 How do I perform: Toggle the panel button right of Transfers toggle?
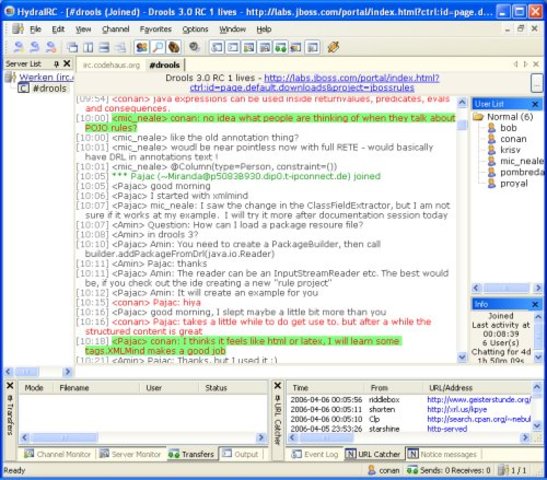pyautogui.click(x=297, y=47)
